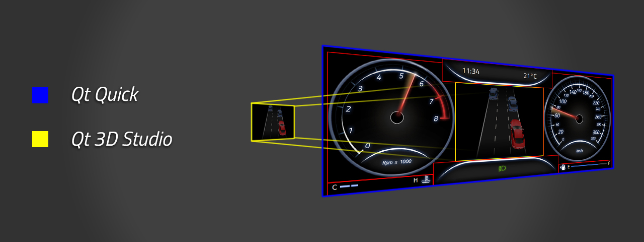Click the 11:34 clock display

pos(470,71)
